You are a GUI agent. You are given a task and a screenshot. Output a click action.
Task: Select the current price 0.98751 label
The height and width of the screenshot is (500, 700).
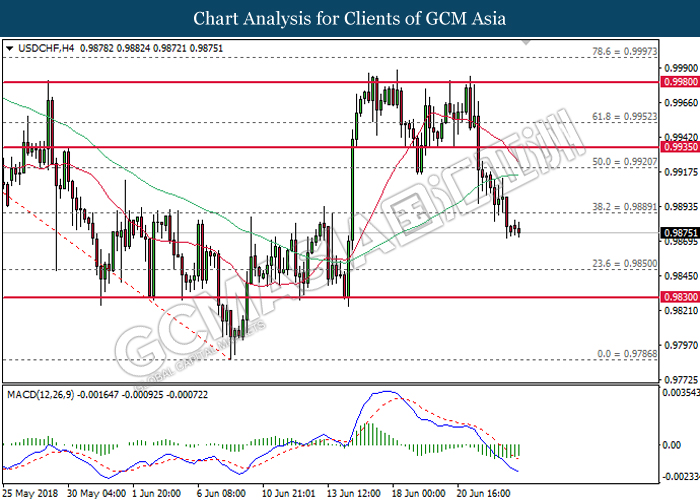679,233
